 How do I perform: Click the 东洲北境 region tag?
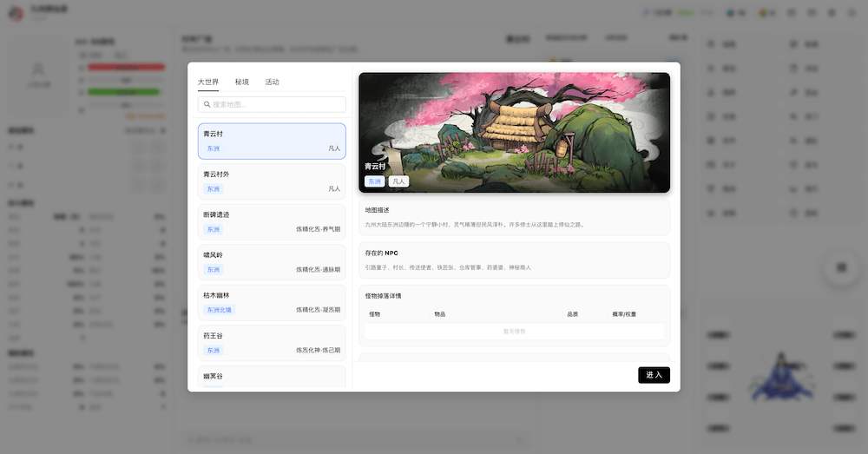[219, 310]
